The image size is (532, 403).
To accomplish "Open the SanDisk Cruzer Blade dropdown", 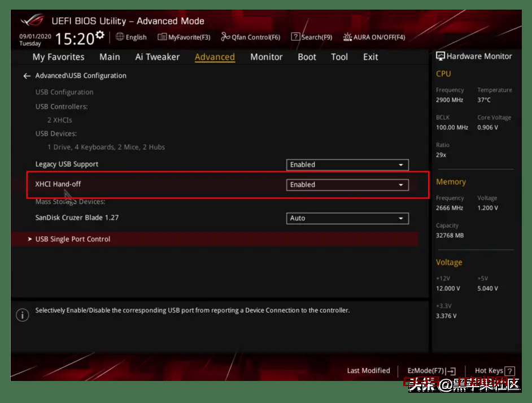I will click(x=347, y=218).
